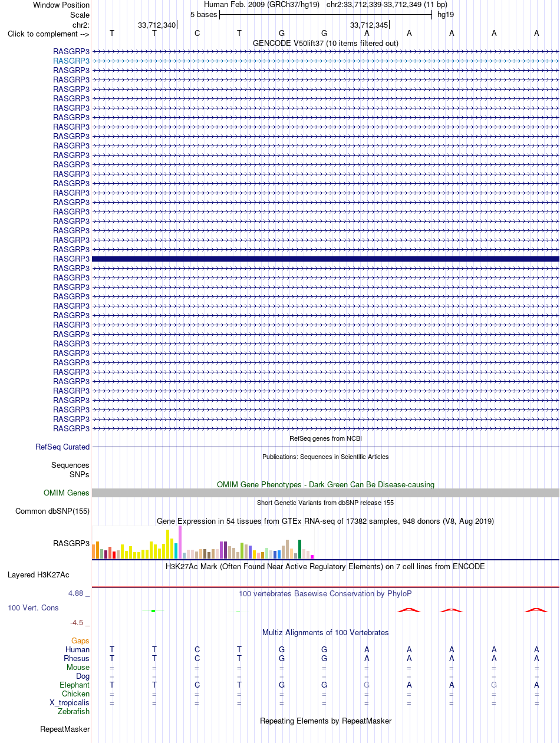Open the RefSeq Curated track label

point(62,447)
